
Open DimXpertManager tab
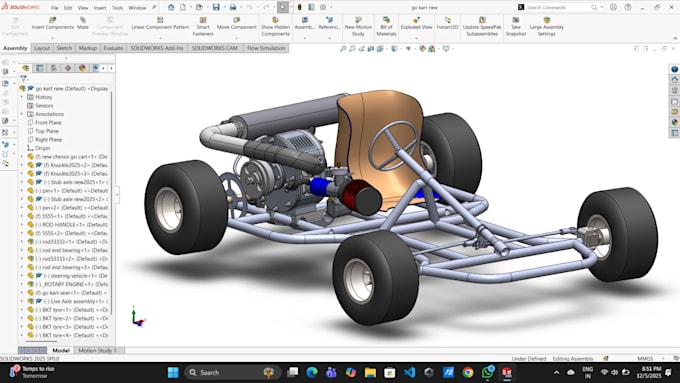(68, 68)
